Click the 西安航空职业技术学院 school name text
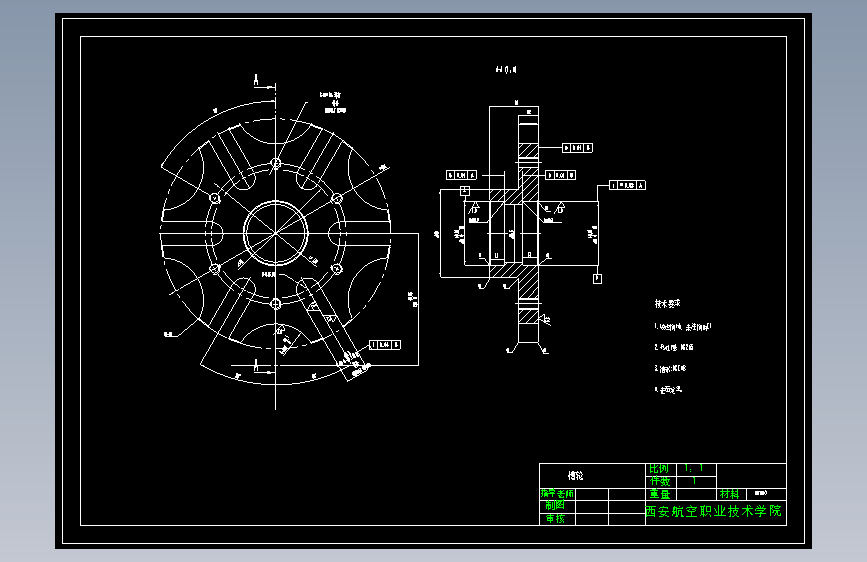Screen dimensions: 867x562 pyautogui.click(x=714, y=511)
